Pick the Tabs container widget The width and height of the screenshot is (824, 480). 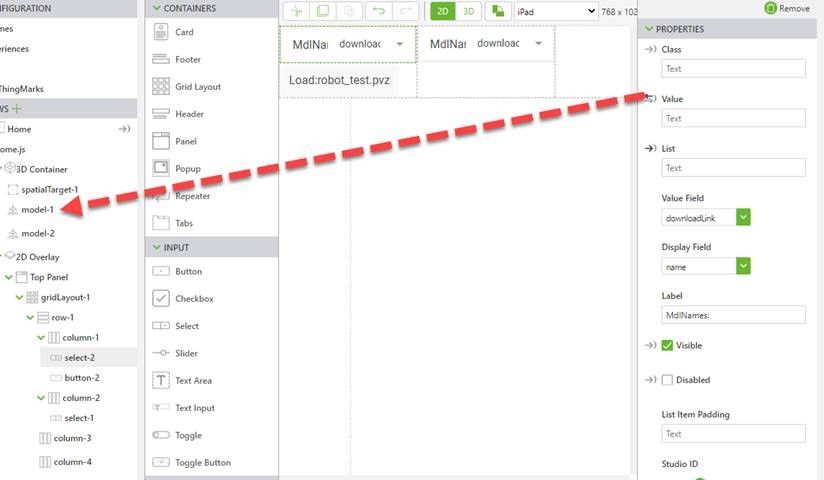pos(172,223)
